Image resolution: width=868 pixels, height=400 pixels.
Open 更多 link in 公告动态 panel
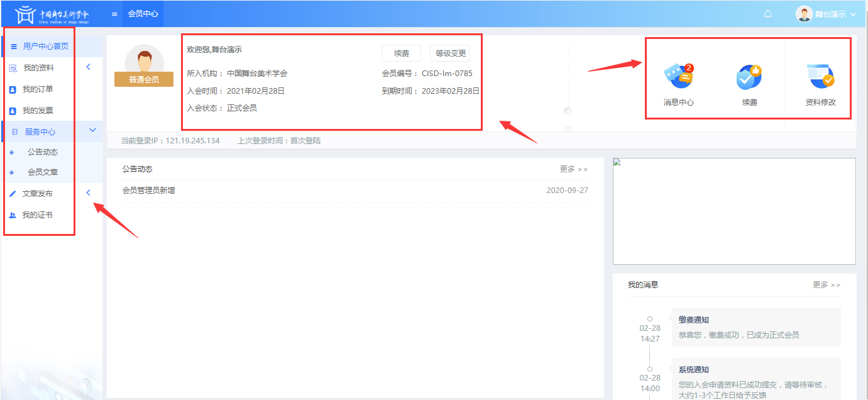tap(573, 169)
